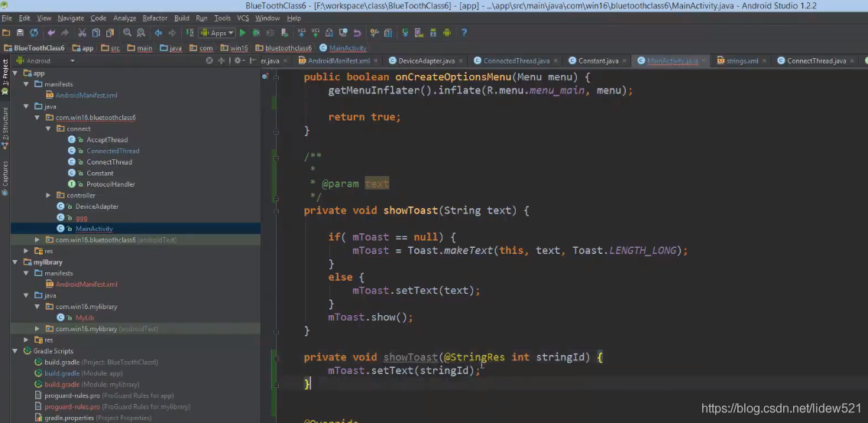This screenshot has width=868, height=423.
Task: Select AcceptThread in project tree
Action: click(107, 140)
